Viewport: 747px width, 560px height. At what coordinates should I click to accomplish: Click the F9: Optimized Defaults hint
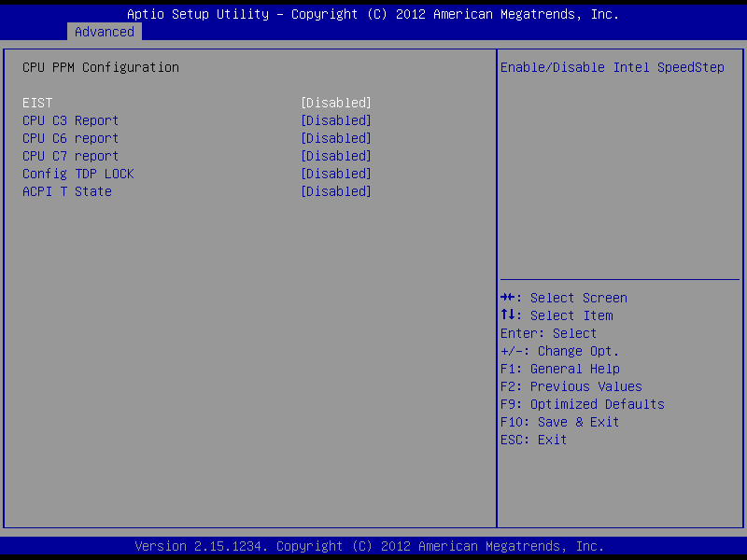point(583,404)
